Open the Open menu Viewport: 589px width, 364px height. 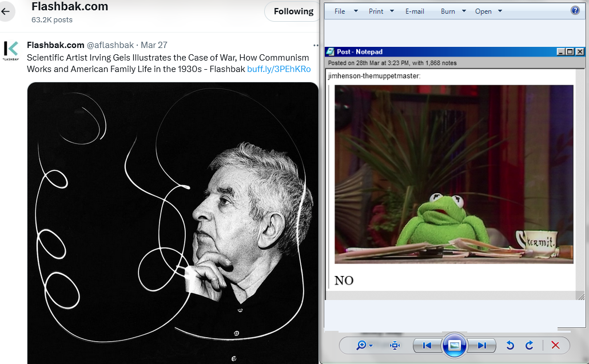click(483, 11)
